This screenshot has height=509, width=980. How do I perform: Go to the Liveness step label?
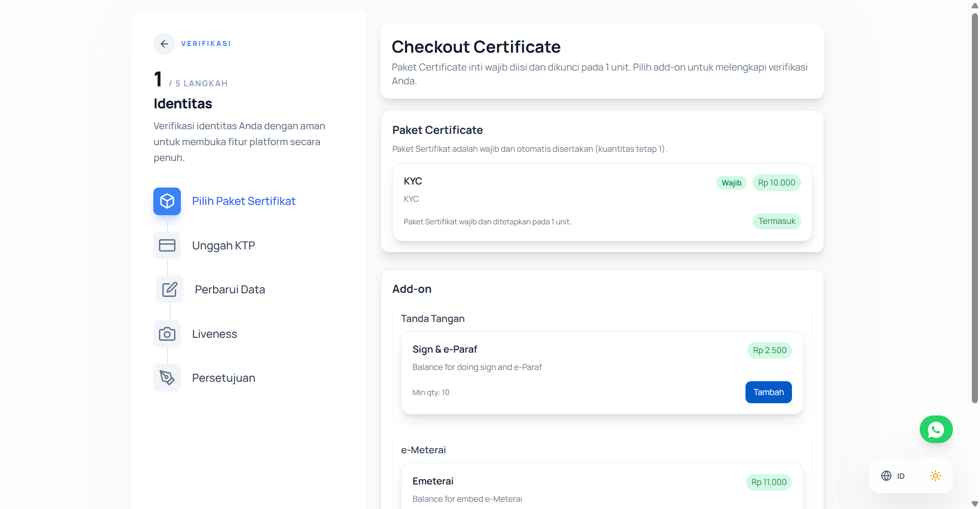pos(215,334)
